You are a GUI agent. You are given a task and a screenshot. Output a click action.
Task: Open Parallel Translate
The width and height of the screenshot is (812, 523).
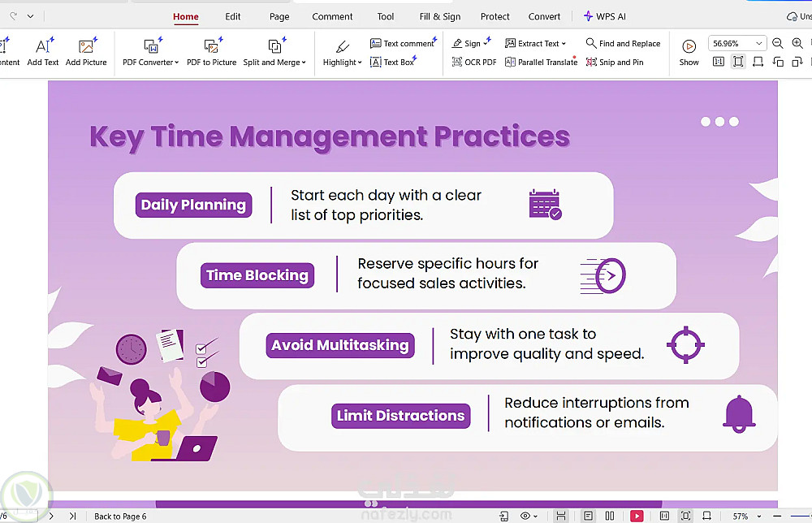coord(541,63)
